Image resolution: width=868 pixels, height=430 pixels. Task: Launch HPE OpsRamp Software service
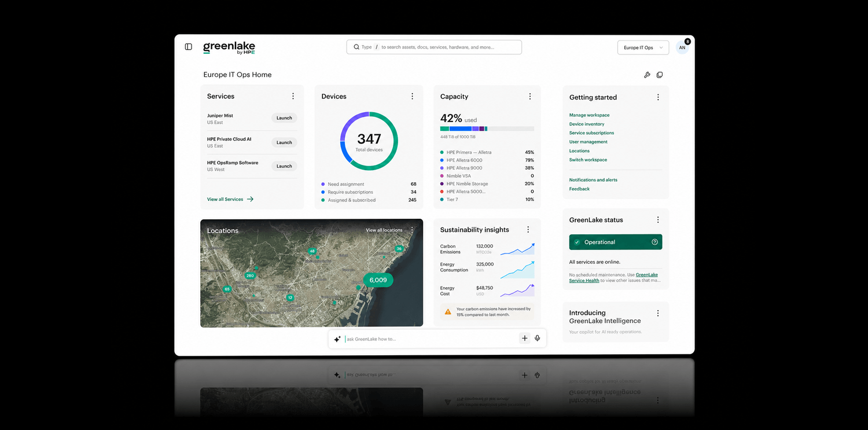tap(284, 166)
